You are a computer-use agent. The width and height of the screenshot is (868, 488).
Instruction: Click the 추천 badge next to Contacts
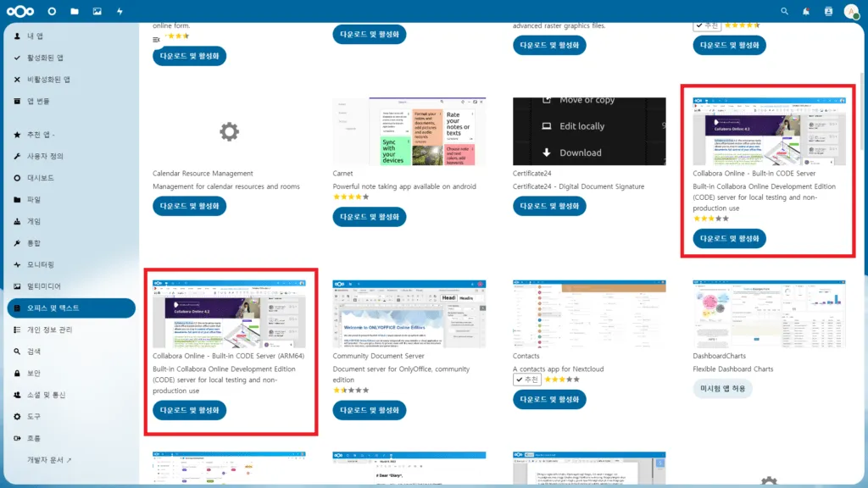pos(528,380)
